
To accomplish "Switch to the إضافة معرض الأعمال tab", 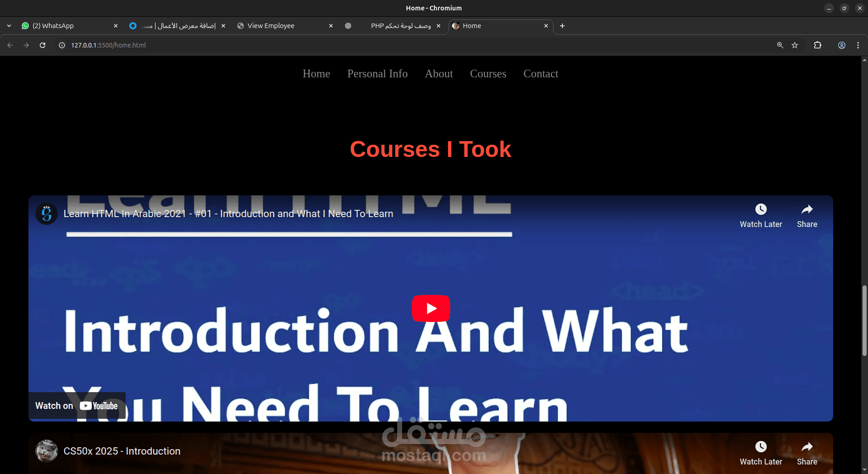I will 177,26.
